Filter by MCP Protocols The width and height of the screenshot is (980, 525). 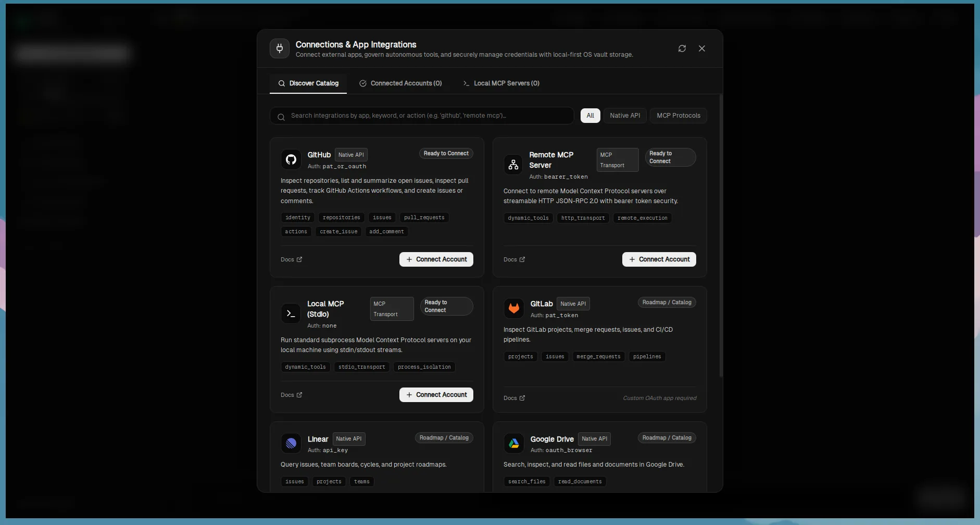click(x=679, y=116)
